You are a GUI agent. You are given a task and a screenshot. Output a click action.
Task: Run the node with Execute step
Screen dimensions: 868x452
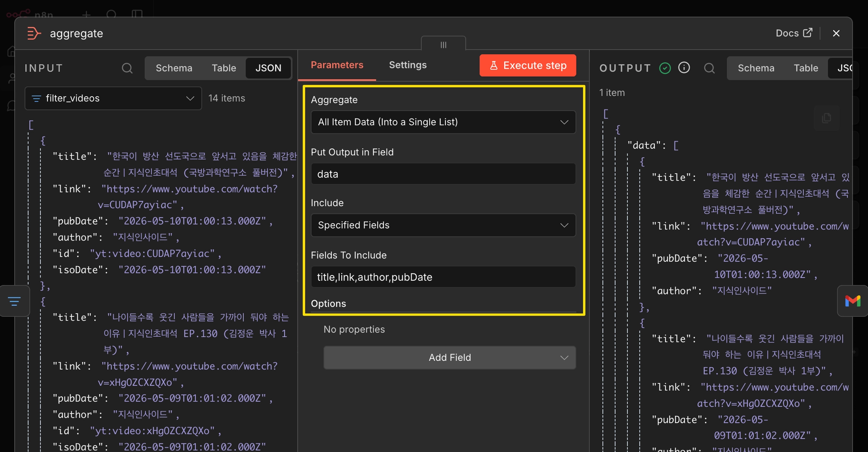pyautogui.click(x=528, y=65)
